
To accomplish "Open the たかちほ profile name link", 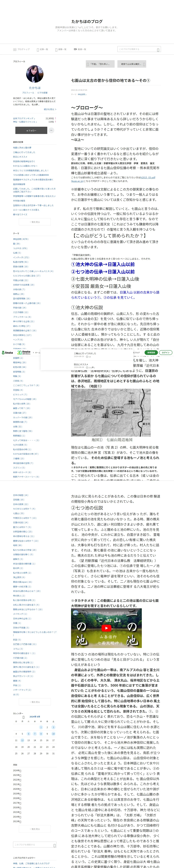I will pyautogui.click(x=35, y=88).
